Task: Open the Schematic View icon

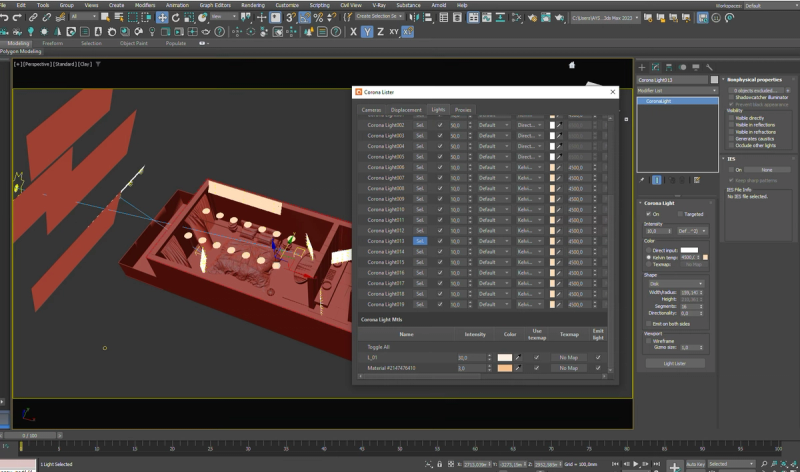Action: click(x=501, y=18)
